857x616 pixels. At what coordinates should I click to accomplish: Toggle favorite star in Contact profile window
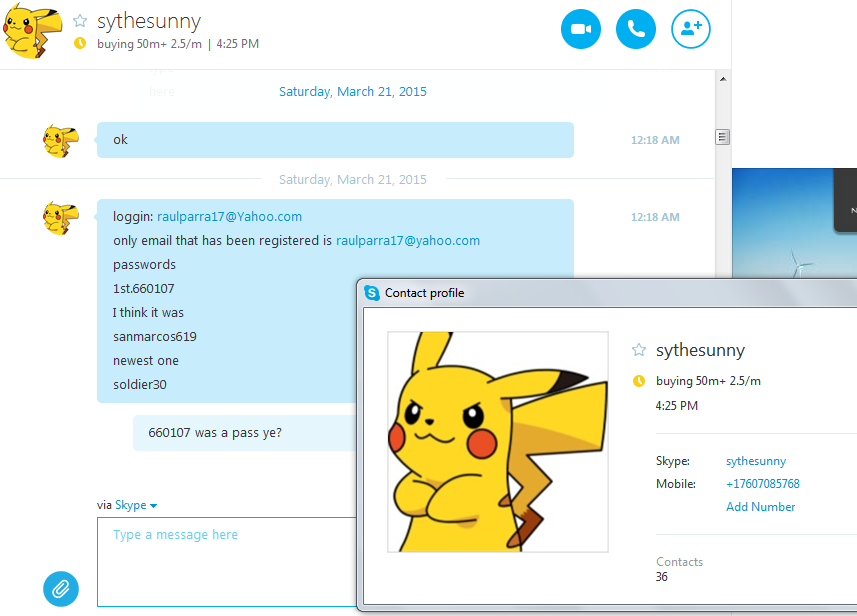coord(638,350)
